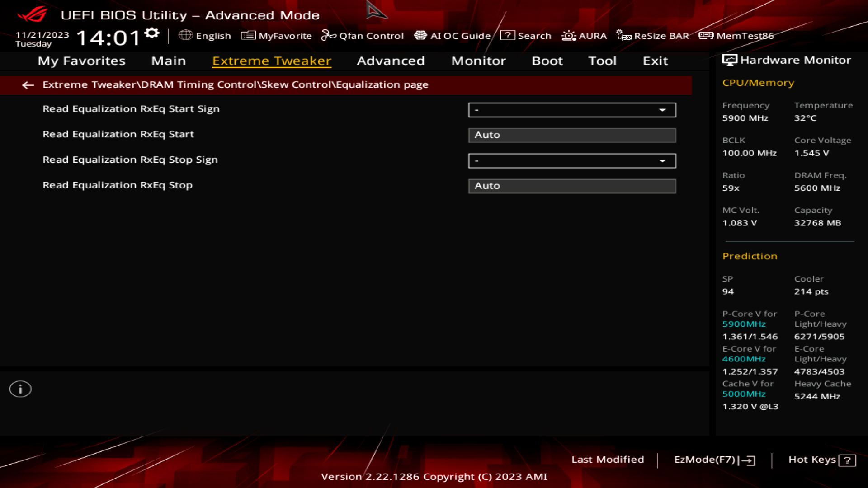Click the info icon at bottom left
The image size is (868, 488).
click(x=20, y=389)
